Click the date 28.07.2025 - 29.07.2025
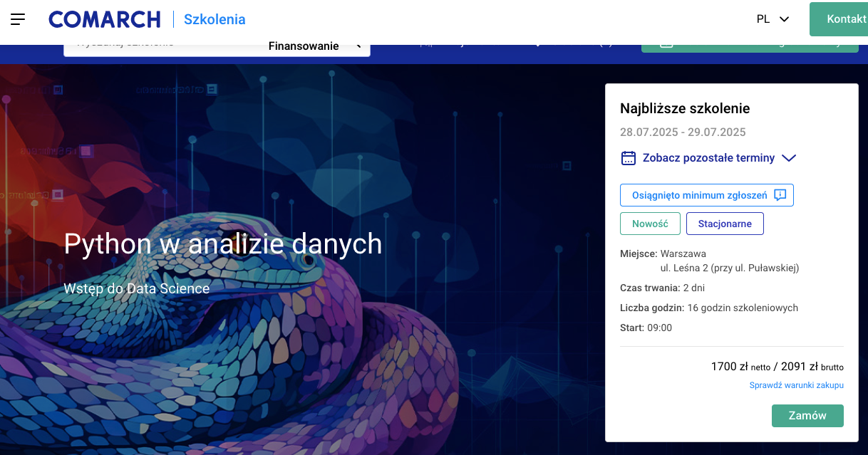Image resolution: width=868 pixels, height=455 pixels. point(683,132)
